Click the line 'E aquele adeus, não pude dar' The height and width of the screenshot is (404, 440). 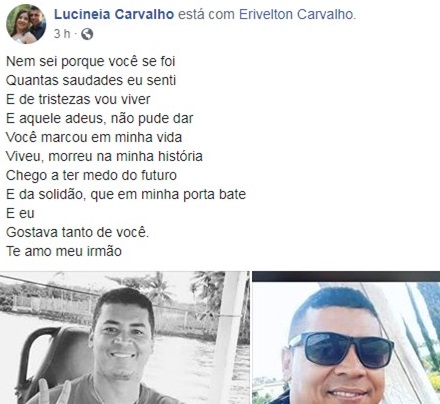pyautogui.click(x=99, y=118)
